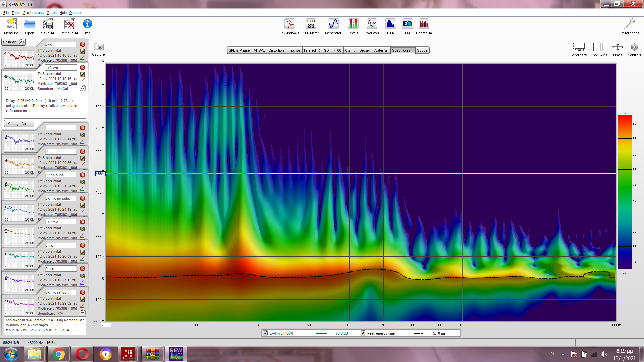Toggle Peak energy time checkbox
The width and height of the screenshot is (644, 362).
[x=363, y=333]
